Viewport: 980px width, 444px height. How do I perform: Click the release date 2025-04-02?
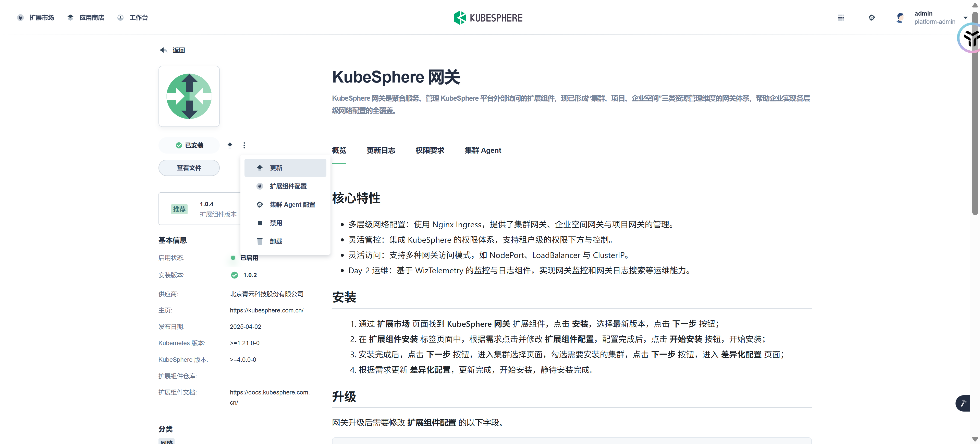click(x=245, y=327)
